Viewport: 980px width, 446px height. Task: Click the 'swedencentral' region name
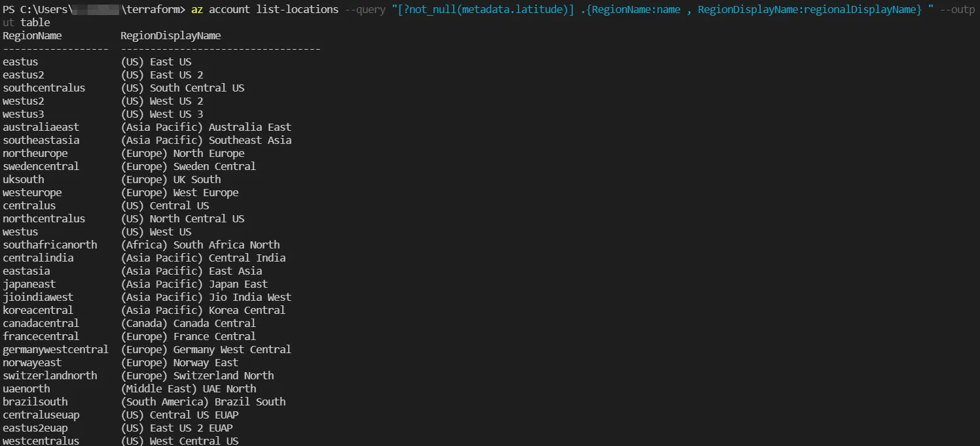[x=41, y=167]
